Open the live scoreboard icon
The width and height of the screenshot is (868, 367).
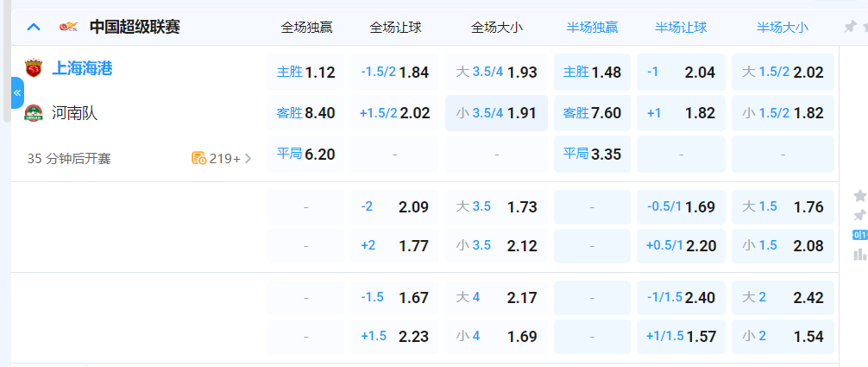tap(859, 235)
